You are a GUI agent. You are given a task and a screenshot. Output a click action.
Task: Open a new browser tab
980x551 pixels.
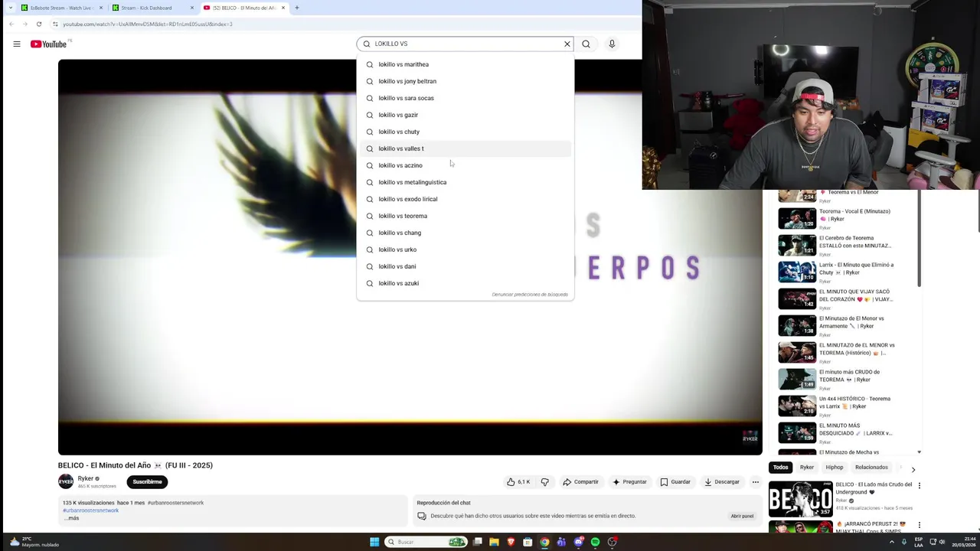coord(297,8)
